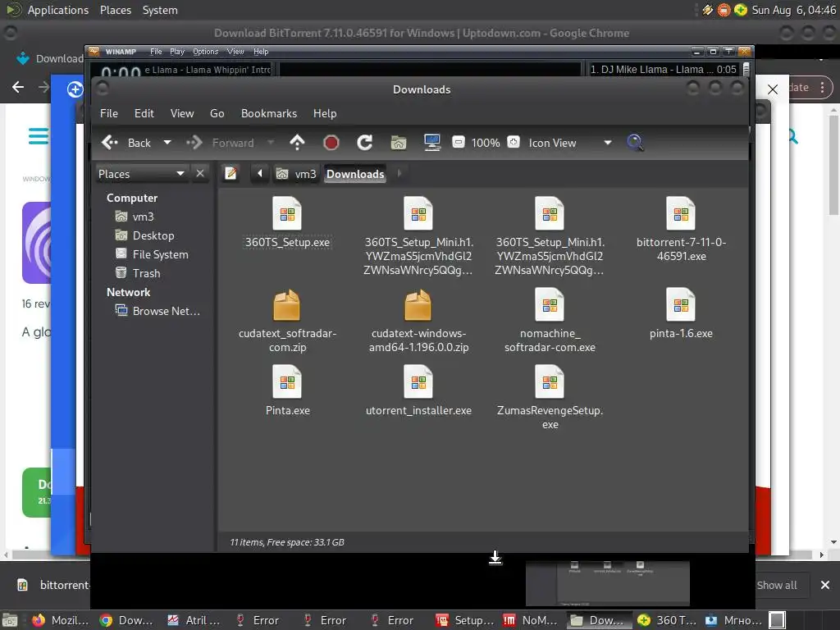
Task: Open Back history dropdown arrow
Action: 167,143
